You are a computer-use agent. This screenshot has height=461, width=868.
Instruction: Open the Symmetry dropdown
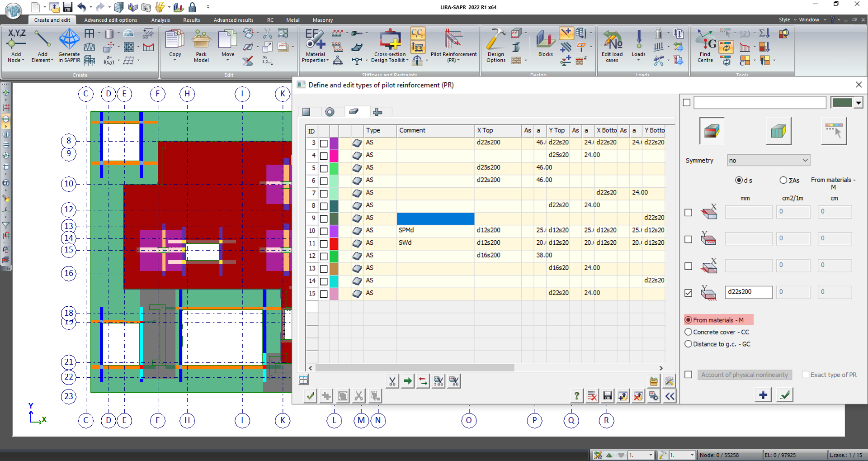(x=768, y=161)
